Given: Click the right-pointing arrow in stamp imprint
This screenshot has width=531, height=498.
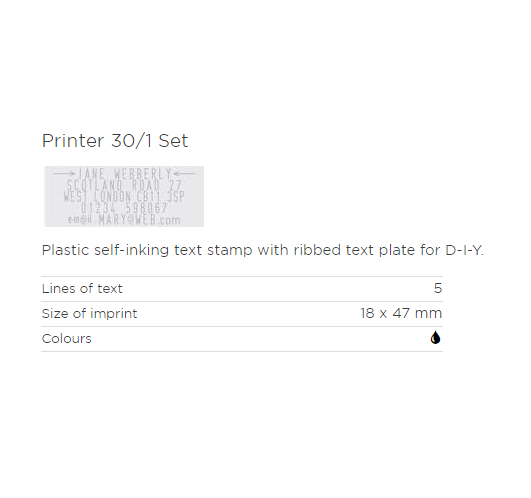Looking at the screenshot, I should (64, 174).
